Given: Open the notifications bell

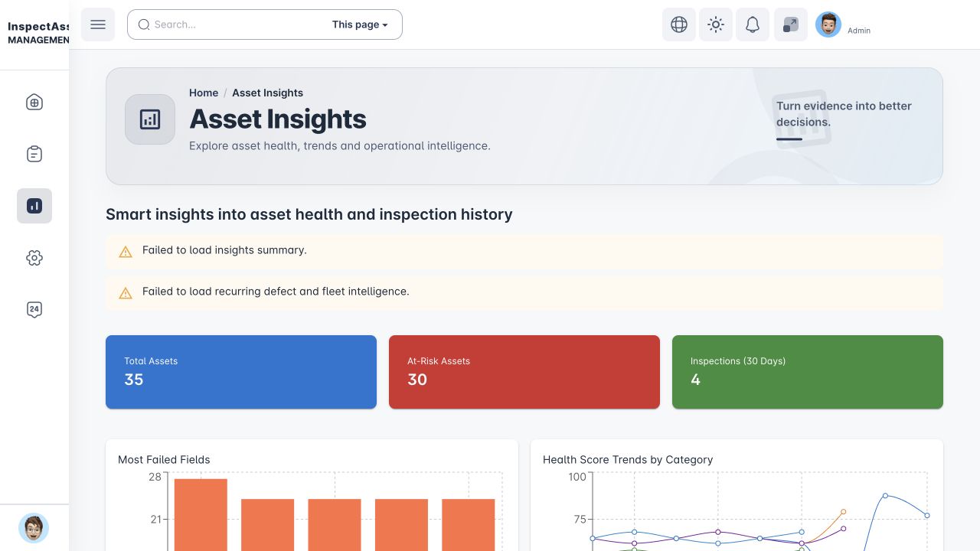Looking at the screenshot, I should pos(753,24).
